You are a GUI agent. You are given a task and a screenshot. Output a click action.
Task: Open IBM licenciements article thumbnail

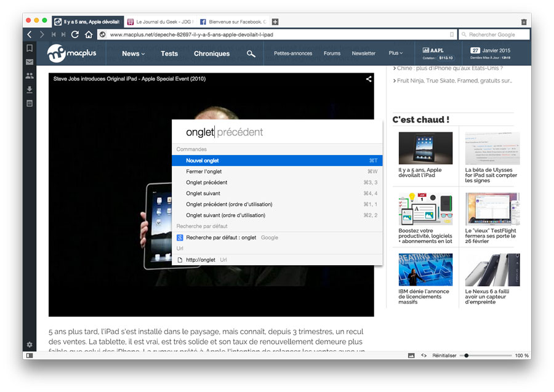(x=425, y=270)
